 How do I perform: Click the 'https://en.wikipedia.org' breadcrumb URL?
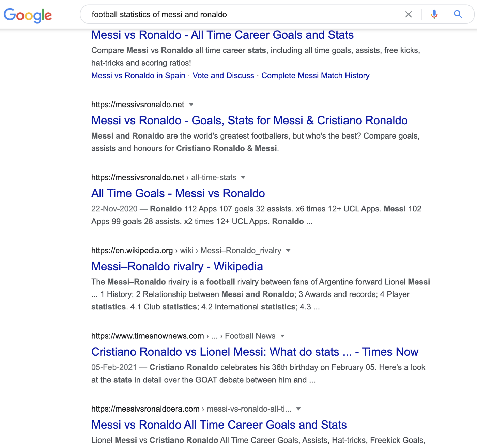coord(132,251)
